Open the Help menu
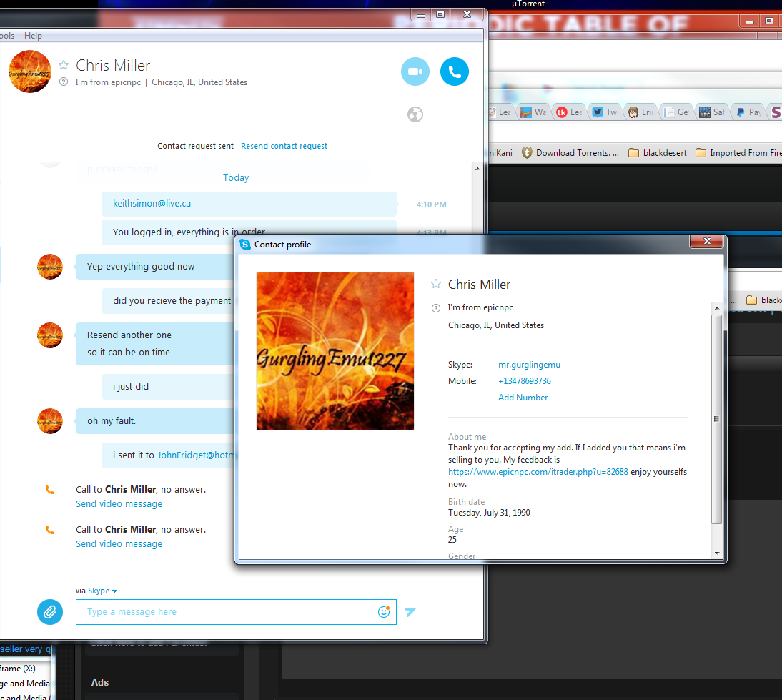 pos(33,36)
